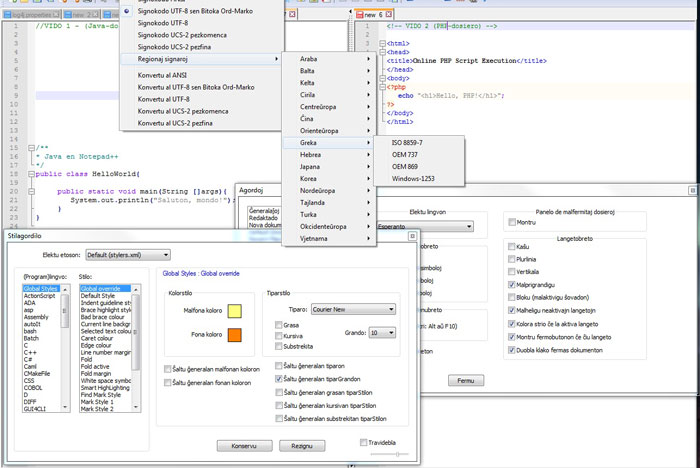The width and height of the screenshot is (700, 468).
Task: Collapse the fold marker beside the html tag
Action: [382, 44]
